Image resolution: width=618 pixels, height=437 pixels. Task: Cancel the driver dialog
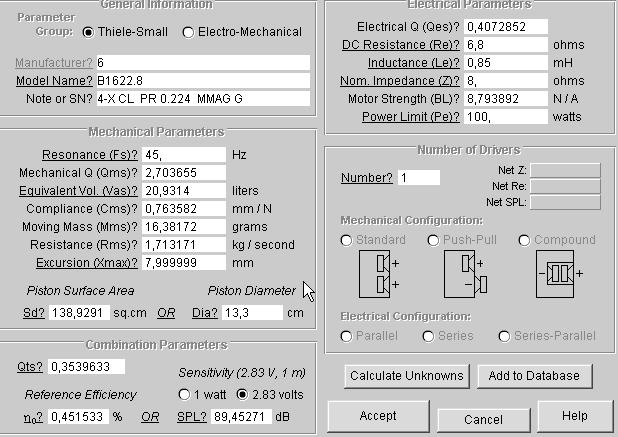(x=484, y=420)
